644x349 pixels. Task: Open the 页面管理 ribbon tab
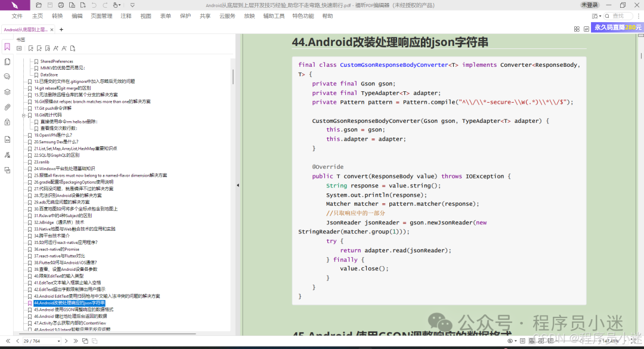point(101,16)
